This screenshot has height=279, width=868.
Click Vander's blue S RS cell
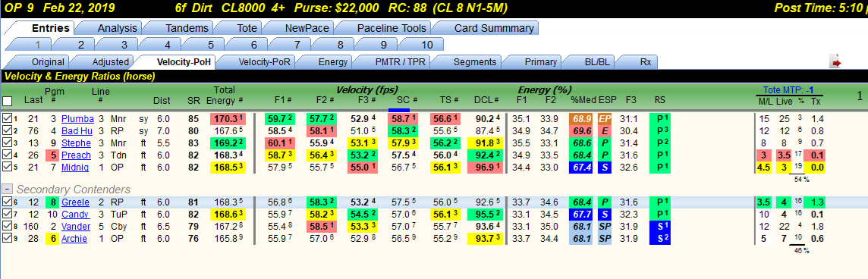pyautogui.click(x=661, y=227)
